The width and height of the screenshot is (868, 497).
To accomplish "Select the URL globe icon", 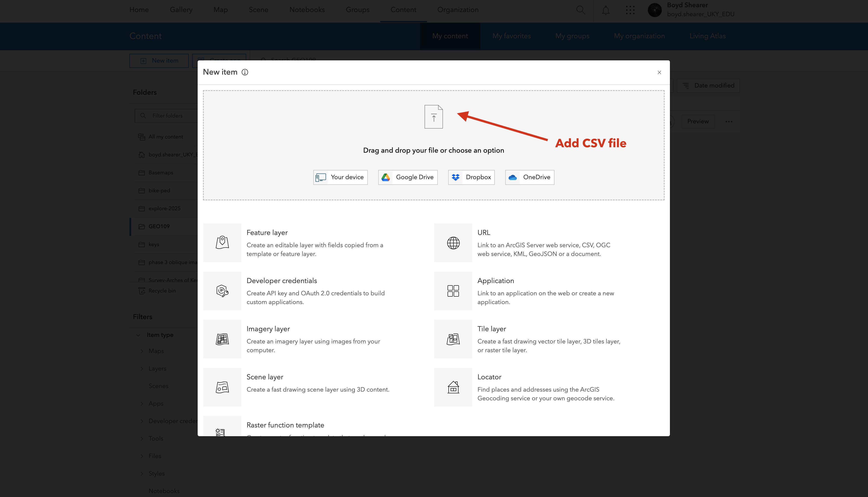I will [453, 243].
